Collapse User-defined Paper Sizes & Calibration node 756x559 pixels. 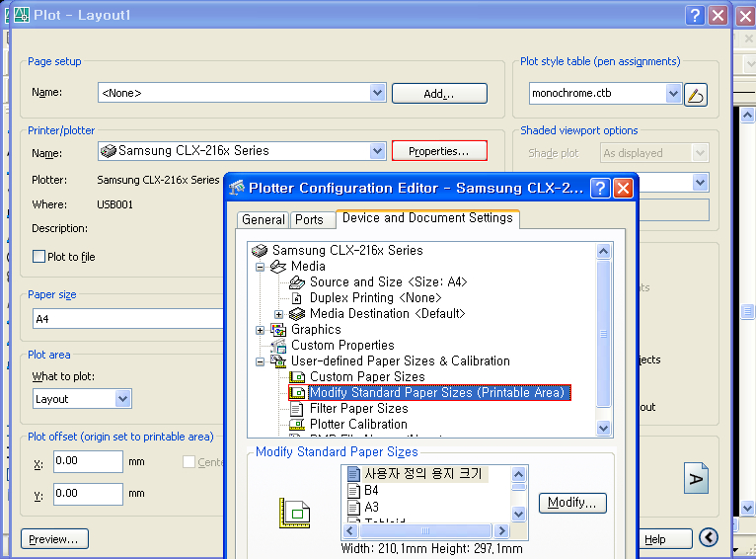pos(260,361)
